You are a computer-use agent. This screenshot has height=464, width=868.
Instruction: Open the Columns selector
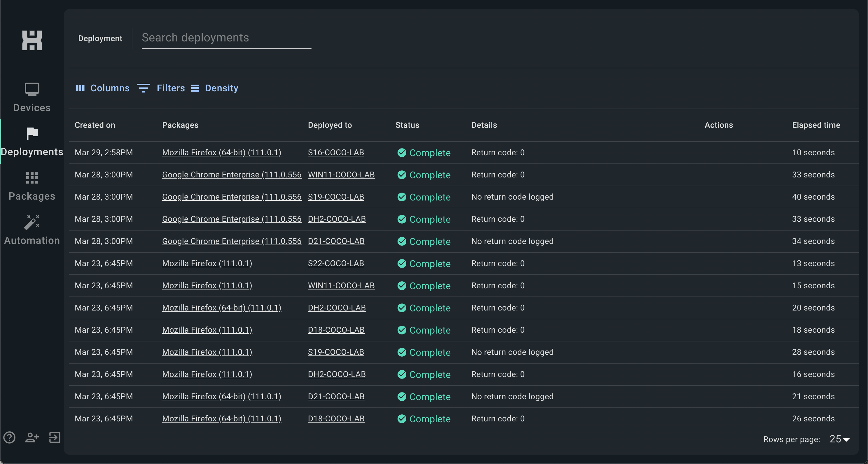pyautogui.click(x=103, y=88)
